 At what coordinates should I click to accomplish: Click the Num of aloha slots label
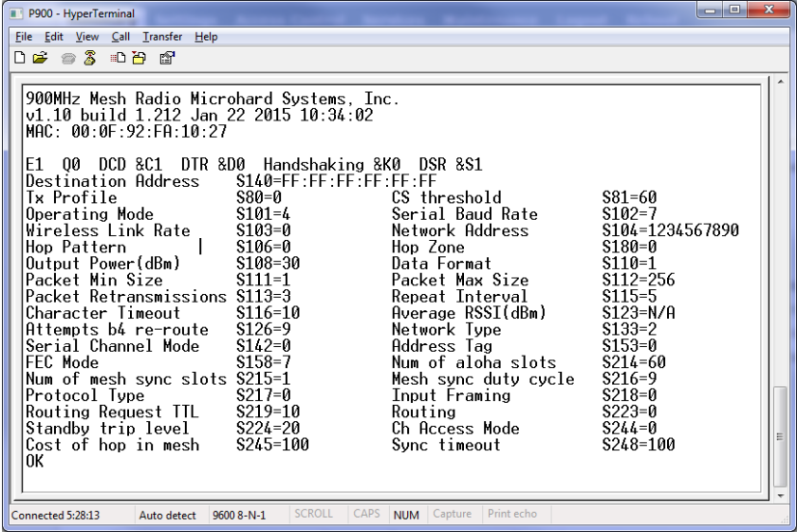[x=473, y=363]
